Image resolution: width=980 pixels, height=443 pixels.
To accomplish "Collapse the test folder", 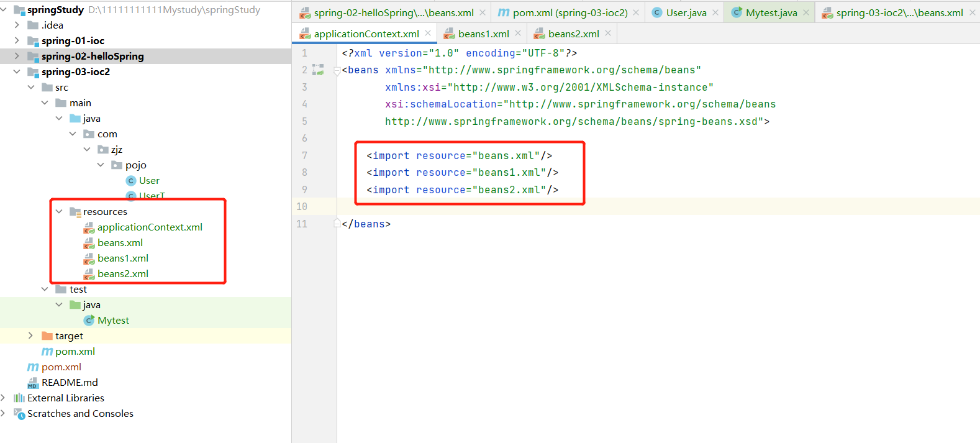I will tap(45, 290).
